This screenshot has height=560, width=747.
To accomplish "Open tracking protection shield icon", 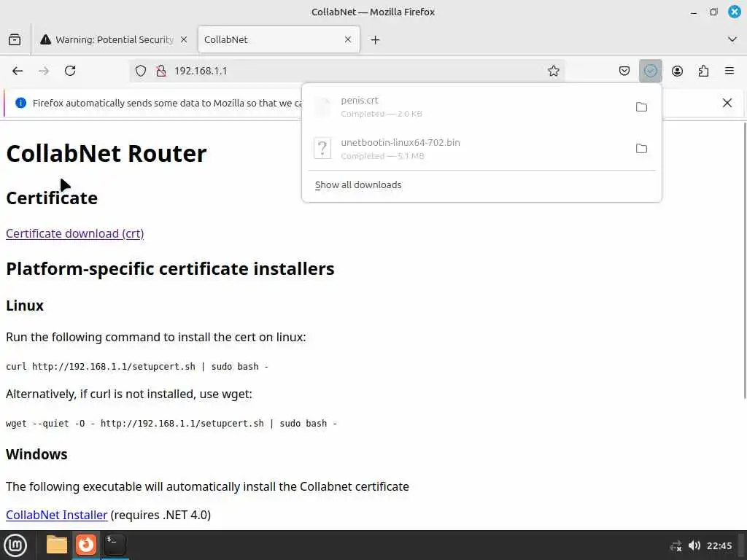I will (x=141, y=71).
